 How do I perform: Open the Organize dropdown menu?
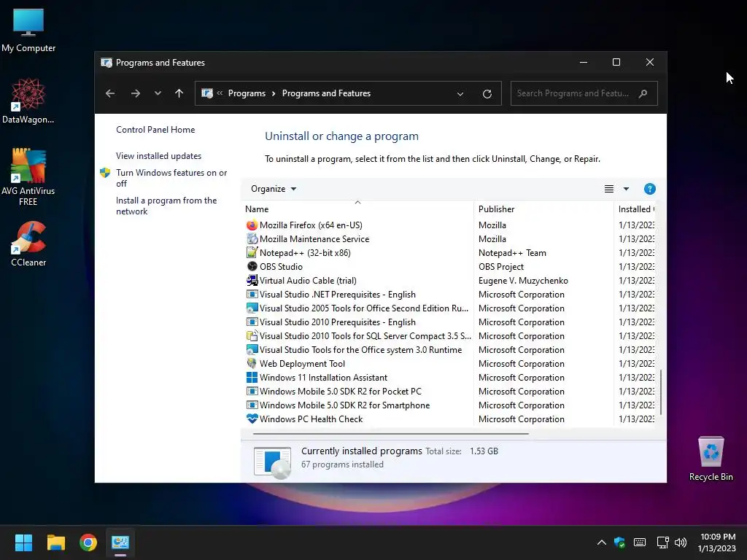274,189
